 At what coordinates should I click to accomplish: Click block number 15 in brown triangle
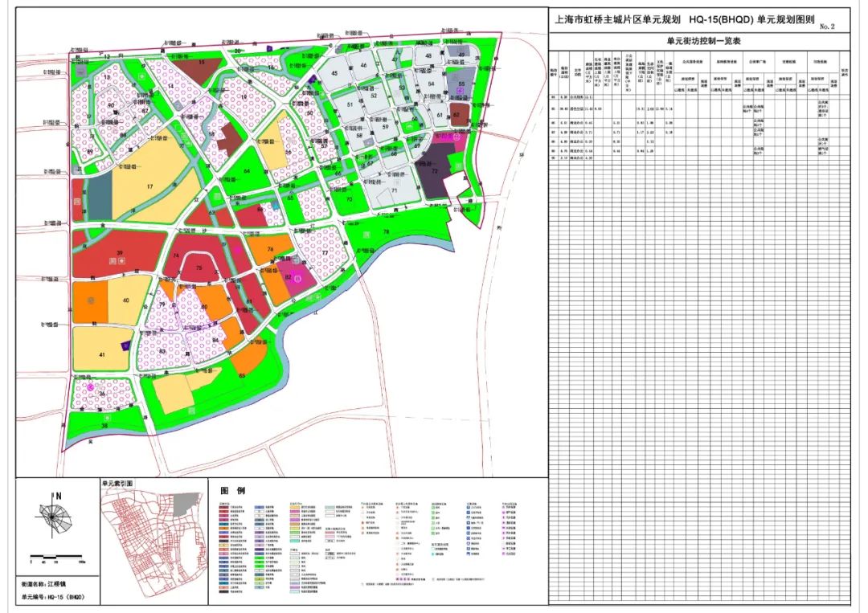202,63
